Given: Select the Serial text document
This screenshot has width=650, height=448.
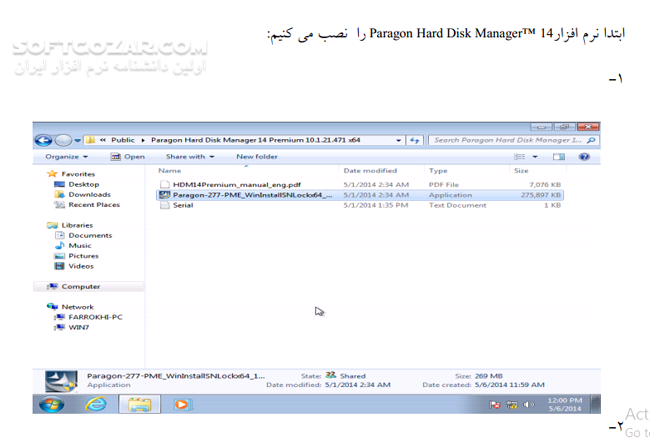Looking at the screenshot, I should (183, 205).
